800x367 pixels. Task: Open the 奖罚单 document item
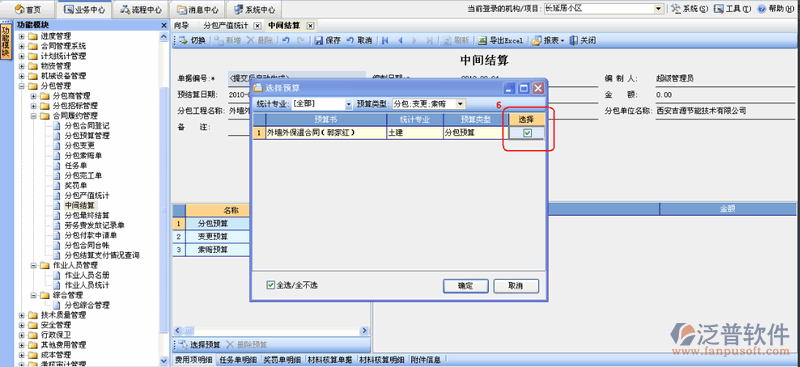click(76, 185)
